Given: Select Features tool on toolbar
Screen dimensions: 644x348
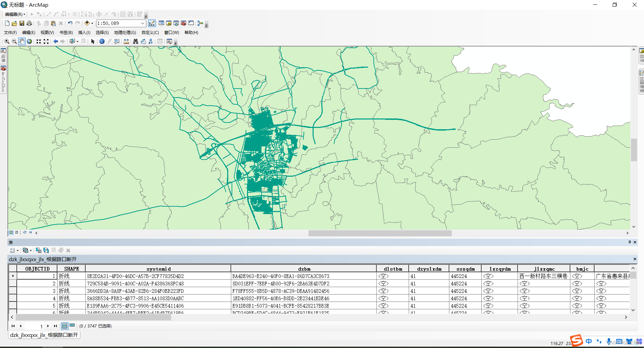Looking at the screenshot, I should click(x=72, y=41).
